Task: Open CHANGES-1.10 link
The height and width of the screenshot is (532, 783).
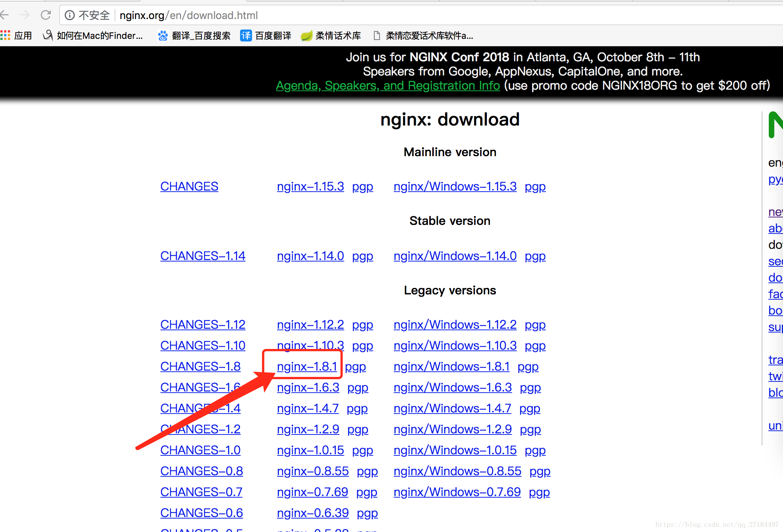Action: (203, 346)
